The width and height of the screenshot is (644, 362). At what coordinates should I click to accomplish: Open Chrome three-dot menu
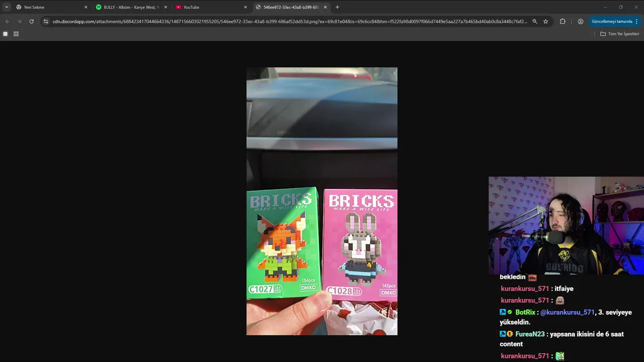(636, 22)
